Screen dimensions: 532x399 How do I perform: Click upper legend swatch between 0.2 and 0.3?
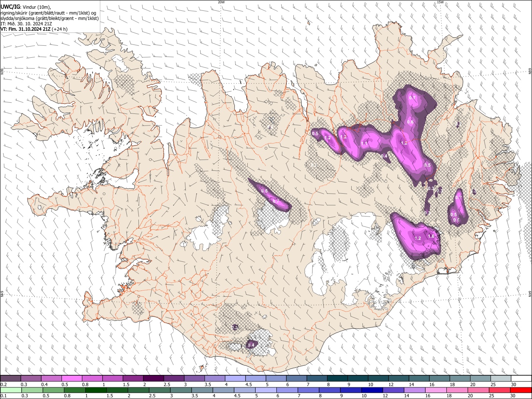tap(10, 379)
